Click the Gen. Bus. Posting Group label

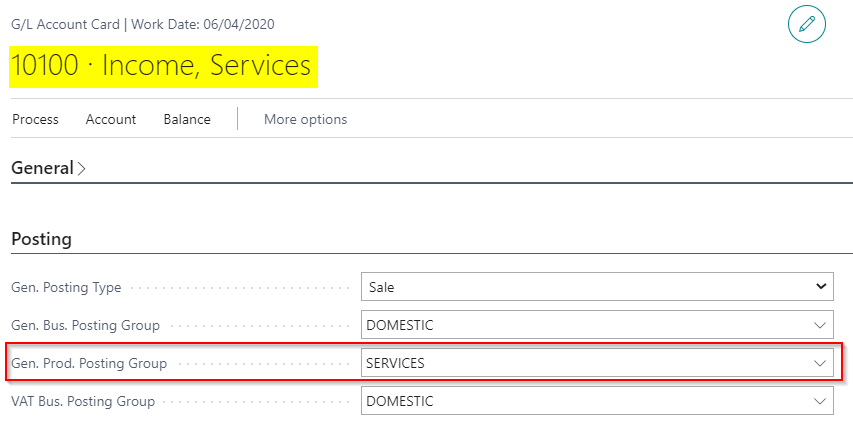(x=85, y=326)
